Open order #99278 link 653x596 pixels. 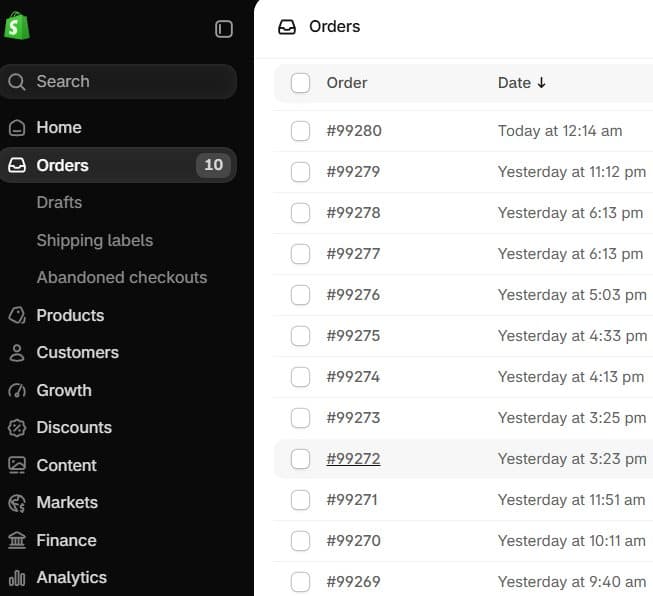click(354, 213)
